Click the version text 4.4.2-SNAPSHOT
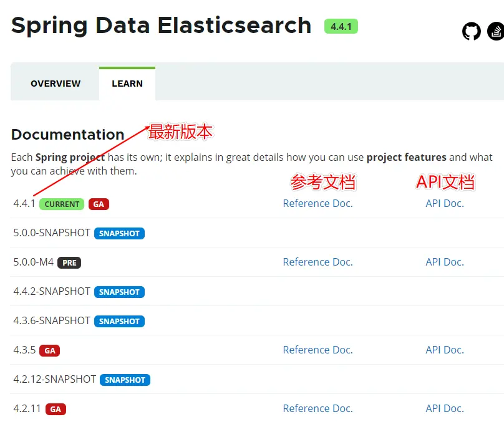Screen dimensions: 504x432 pyautogui.click(x=52, y=291)
